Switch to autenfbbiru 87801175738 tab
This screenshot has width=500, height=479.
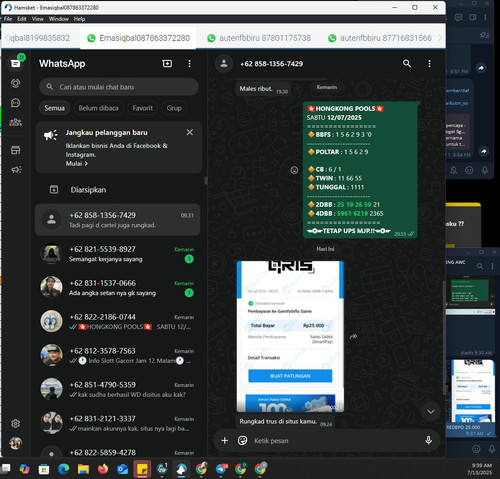(259, 38)
